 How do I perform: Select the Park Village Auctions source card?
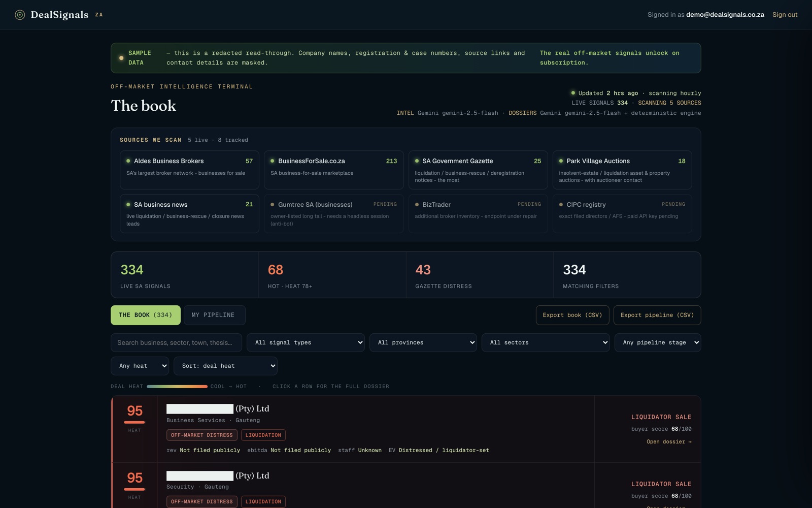click(x=622, y=170)
